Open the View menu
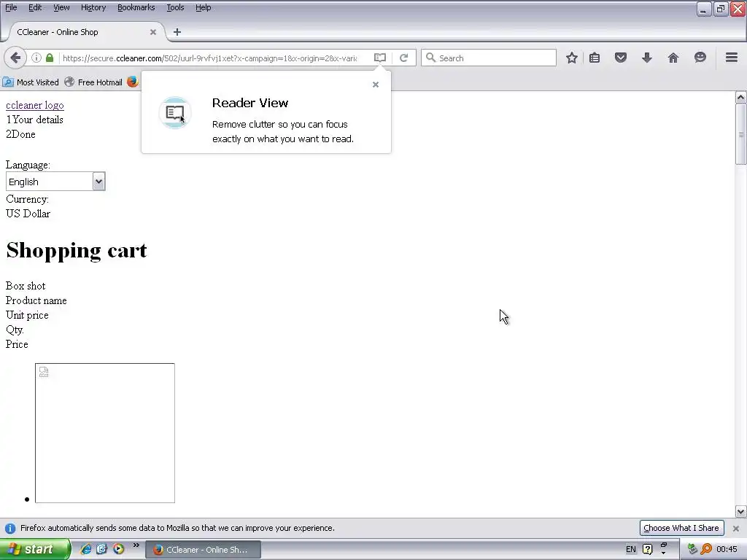The image size is (747, 560). [x=61, y=7]
